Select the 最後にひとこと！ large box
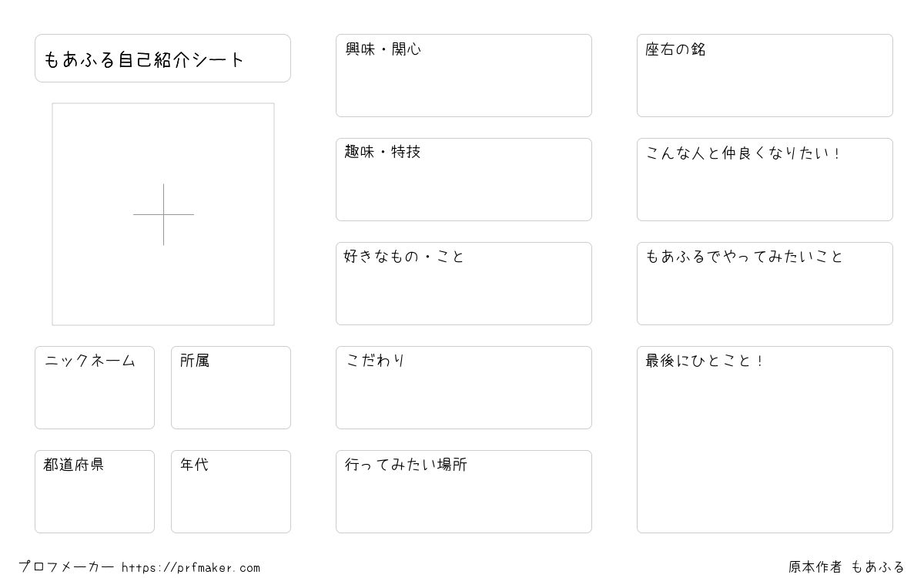The height and width of the screenshot is (578, 924). pyautogui.click(x=765, y=439)
